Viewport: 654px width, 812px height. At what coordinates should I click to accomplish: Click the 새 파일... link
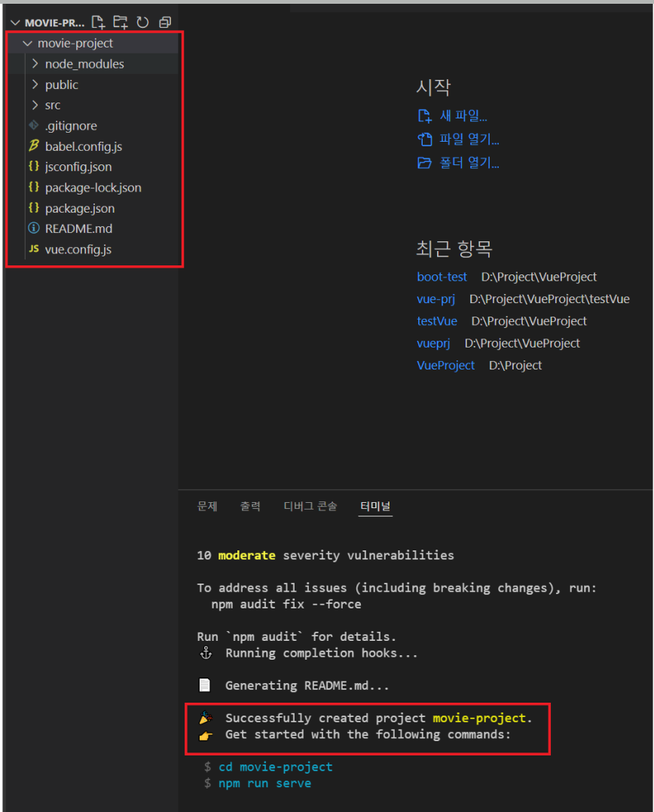click(463, 115)
